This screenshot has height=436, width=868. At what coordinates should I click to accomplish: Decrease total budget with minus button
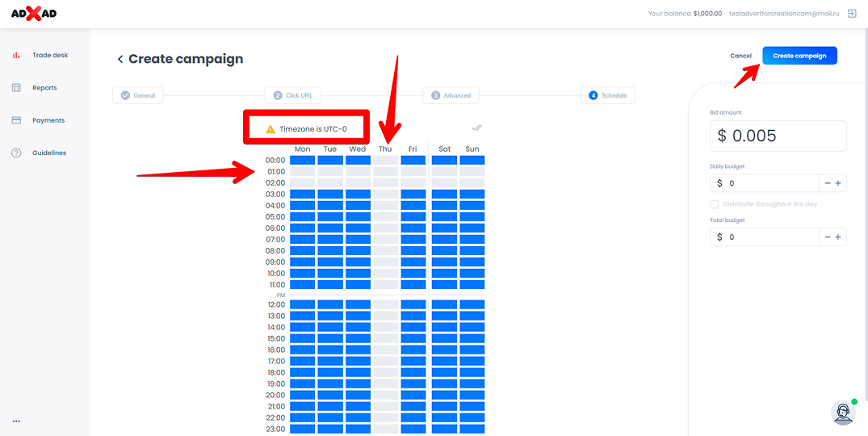(x=827, y=237)
